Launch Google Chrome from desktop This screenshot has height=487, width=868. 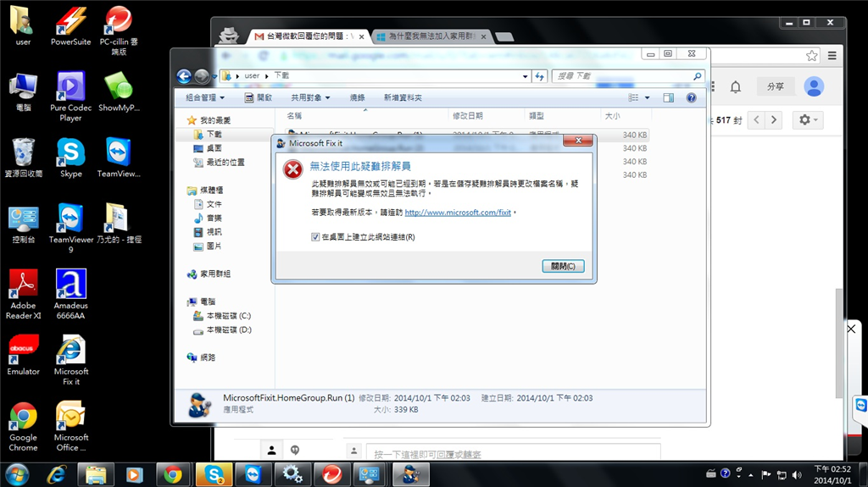23,427
